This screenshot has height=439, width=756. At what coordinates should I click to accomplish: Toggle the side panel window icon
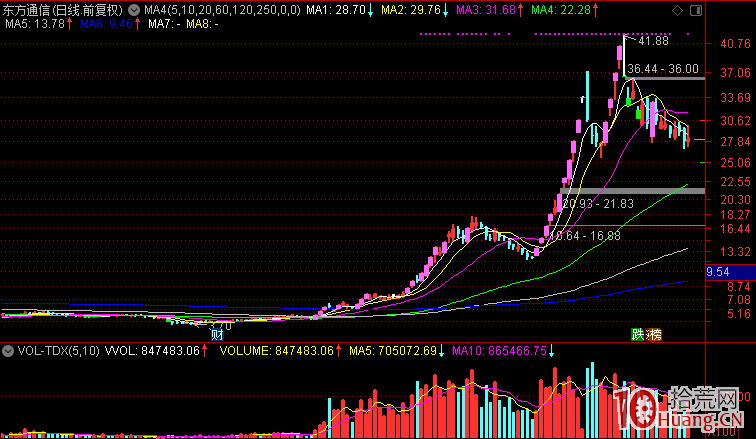[x=696, y=11]
